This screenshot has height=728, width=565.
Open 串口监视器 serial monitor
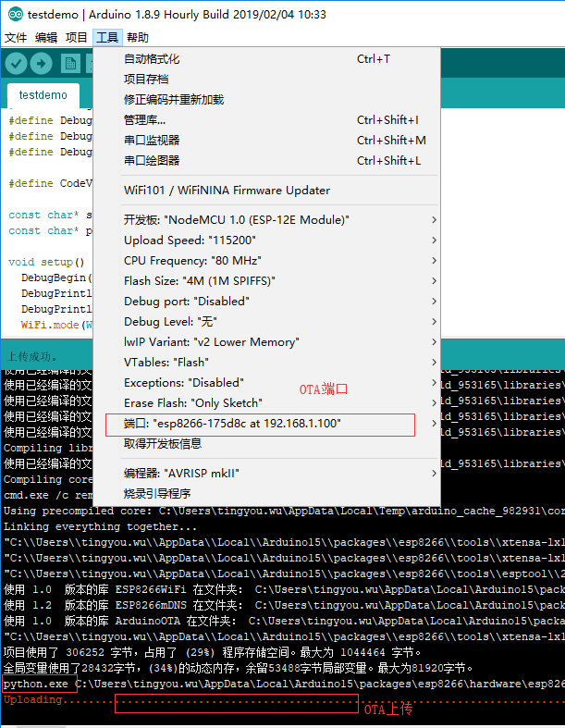[x=266, y=141]
